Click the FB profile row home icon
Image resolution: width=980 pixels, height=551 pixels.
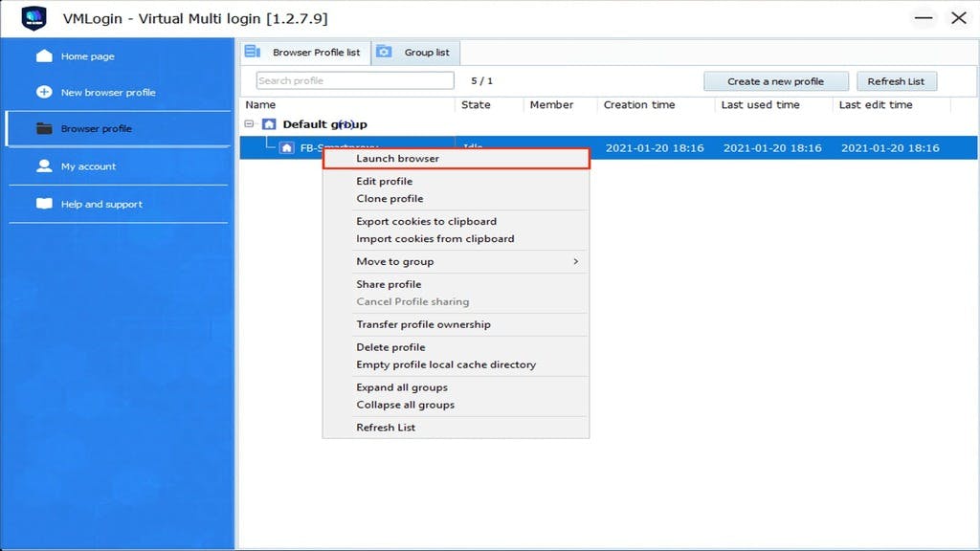(x=287, y=148)
